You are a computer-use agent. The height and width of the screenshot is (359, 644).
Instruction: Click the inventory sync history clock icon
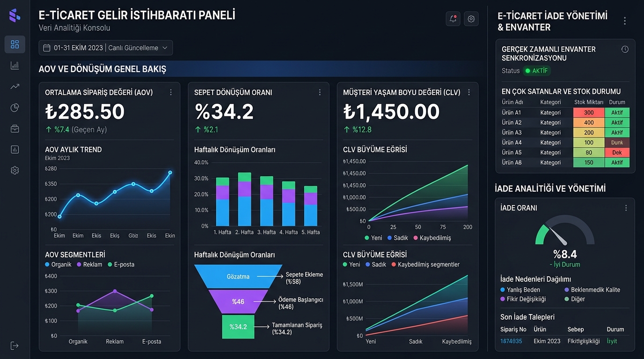(625, 49)
